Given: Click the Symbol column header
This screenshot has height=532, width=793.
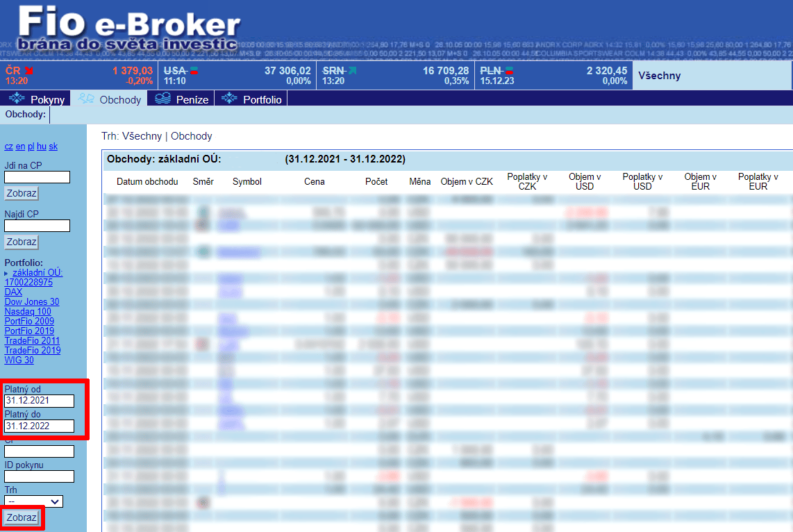Looking at the screenshot, I should tap(247, 181).
